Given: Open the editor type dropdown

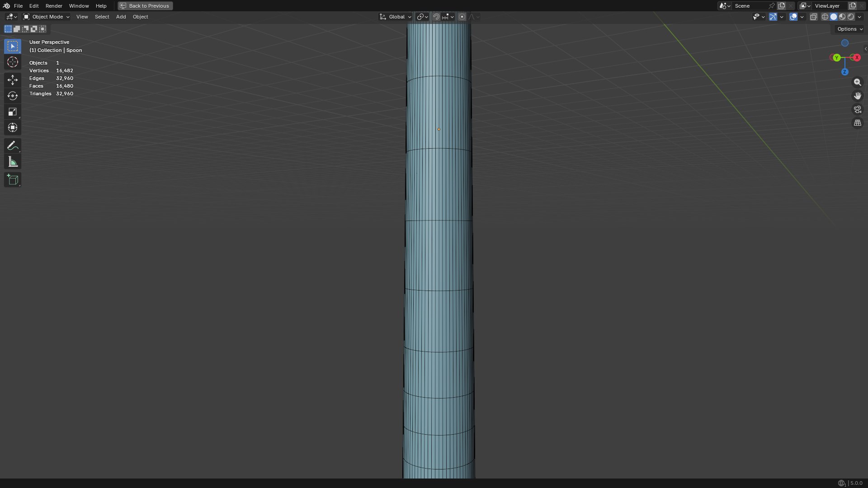Looking at the screenshot, I should [11, 17].
